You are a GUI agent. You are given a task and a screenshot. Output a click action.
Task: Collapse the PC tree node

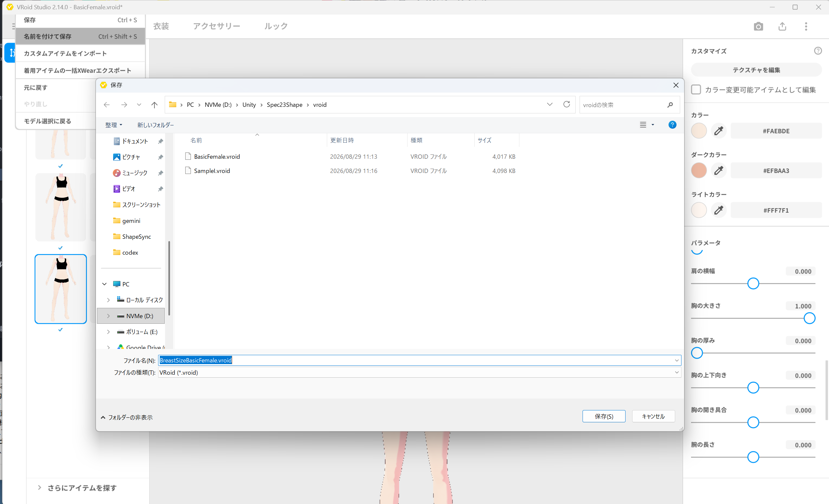point(105,284)
